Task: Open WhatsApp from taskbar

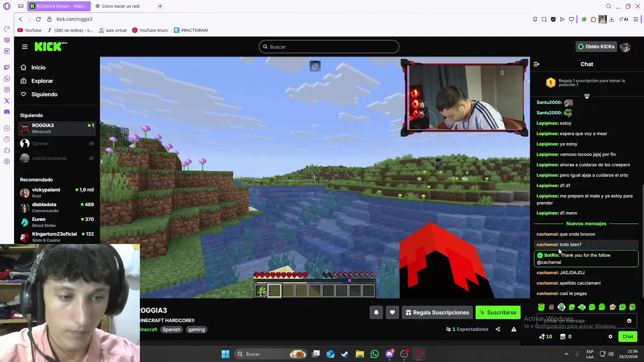Action: click(374, 354)
